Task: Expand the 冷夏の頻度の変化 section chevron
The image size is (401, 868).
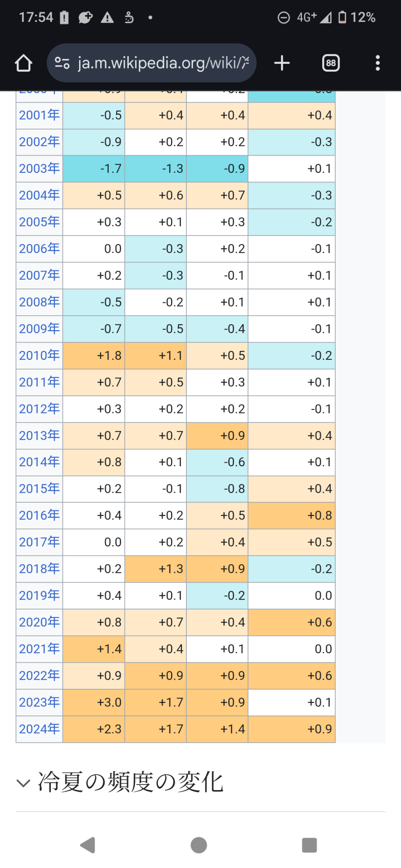Action: (23, 783)
